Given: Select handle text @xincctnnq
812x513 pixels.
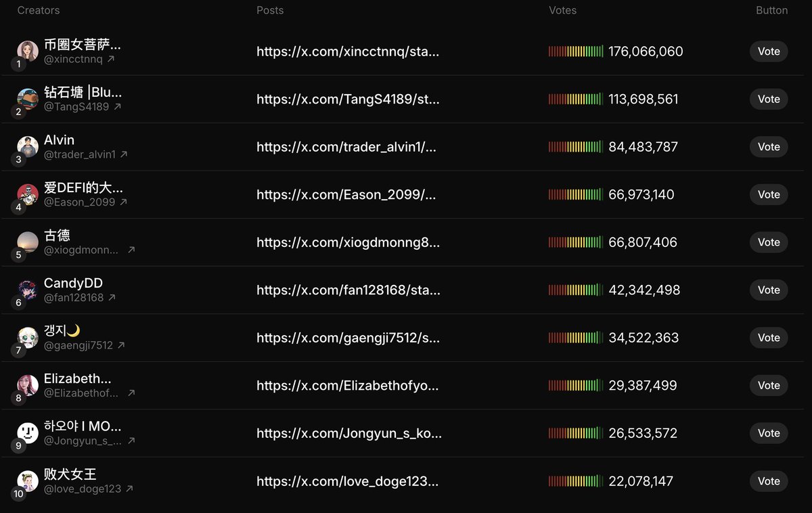Looking at the screenshot, I should coord(74,60).
